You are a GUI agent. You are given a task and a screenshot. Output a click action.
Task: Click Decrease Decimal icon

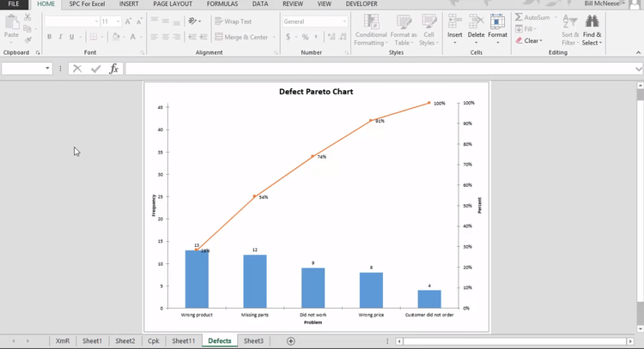(x=343, y=37)
